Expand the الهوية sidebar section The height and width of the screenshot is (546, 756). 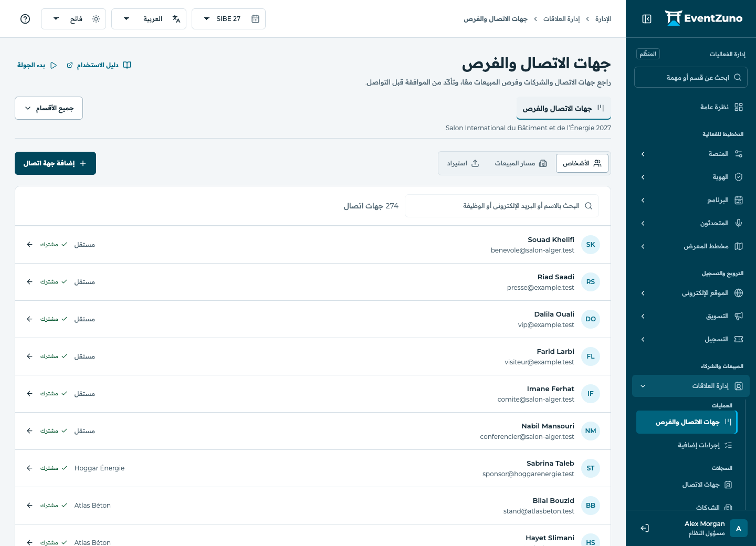tap(691, 177)
